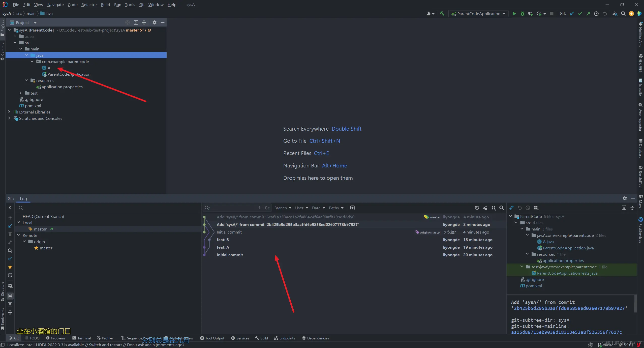This screenshot has width=644, height=348.
Task: Toggle Group by Directory in branches panel
Action: 10,296
